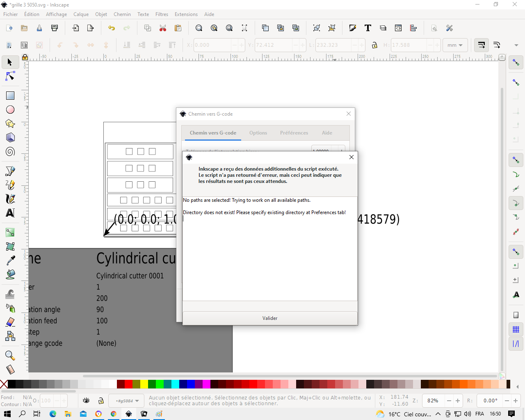Open the Édition menu
525x420 pixels.
pos(32,14)
